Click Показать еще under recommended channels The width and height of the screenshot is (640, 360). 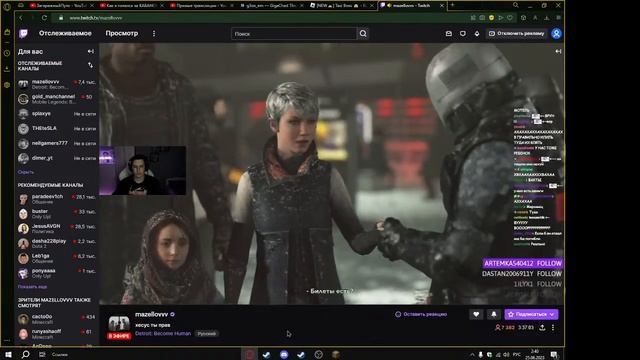point(32,287)
